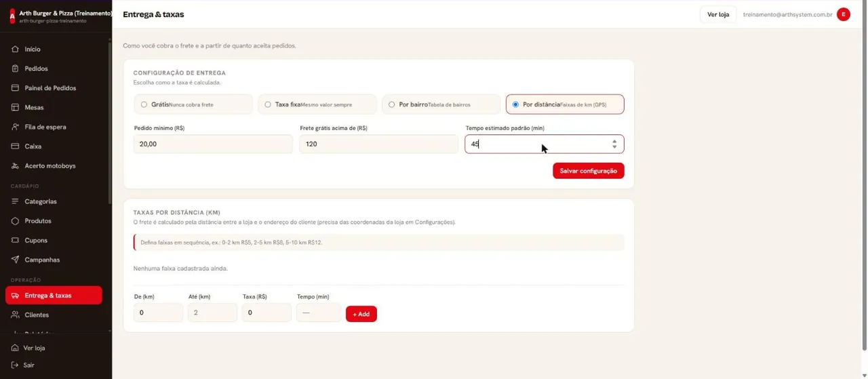This screenshot has height=379, width=868.
Task: Select the Por bairro delivery option
Action: [441, 104]
